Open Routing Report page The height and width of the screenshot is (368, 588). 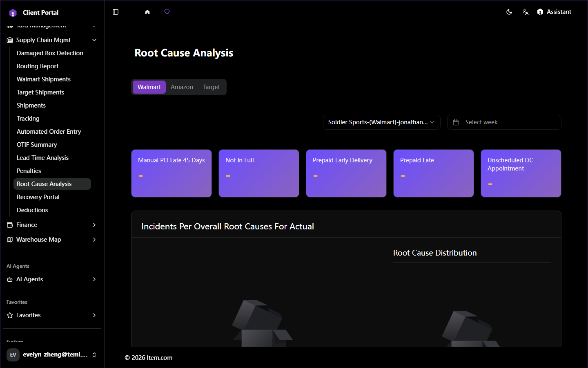click(52, 66)
